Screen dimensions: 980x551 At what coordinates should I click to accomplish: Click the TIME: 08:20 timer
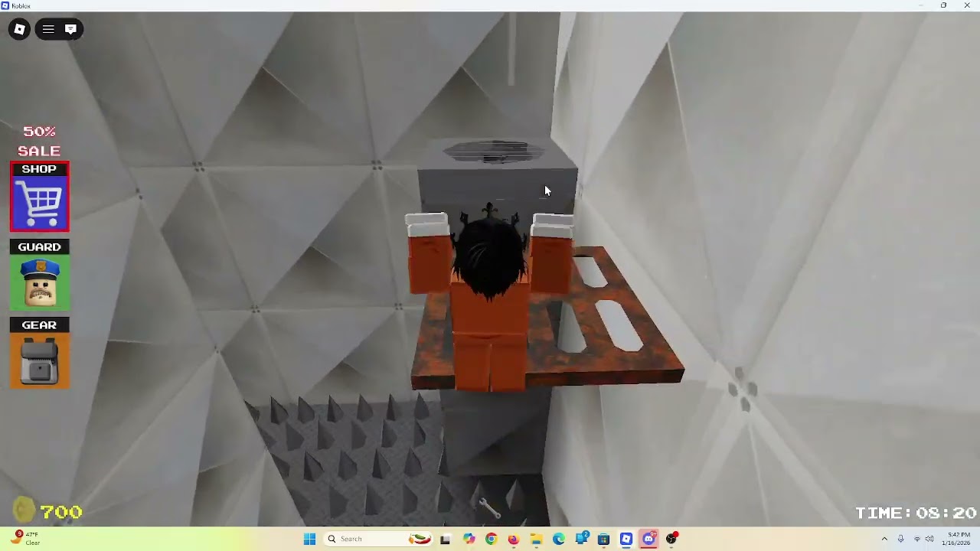click(916, 513)
